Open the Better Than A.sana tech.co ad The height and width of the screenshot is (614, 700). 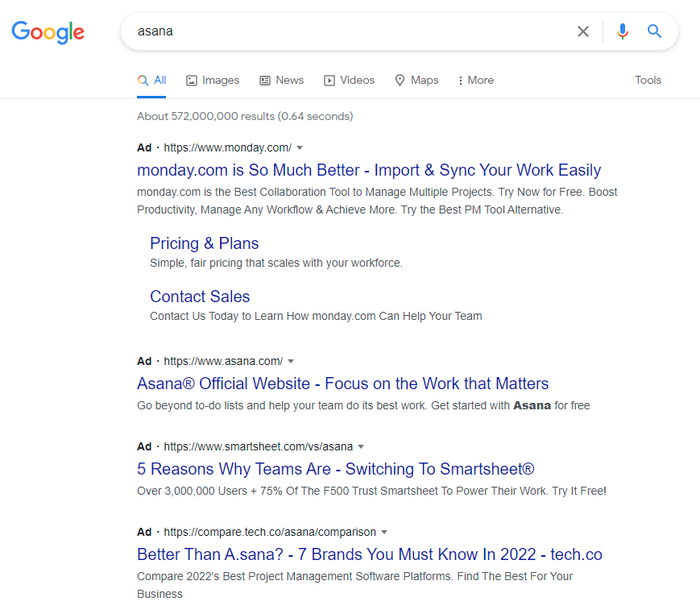point(370,554)
